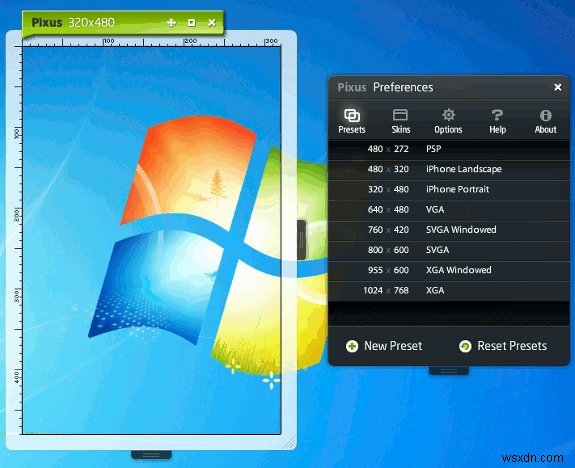This screenshot has height=468, width=575.
Task: Choose the XGA Windowed preset
Action: [x=449, y=270]
